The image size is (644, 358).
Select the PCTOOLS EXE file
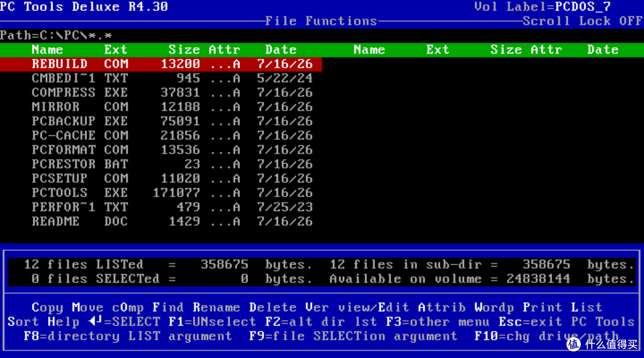(x=172, y=193)
